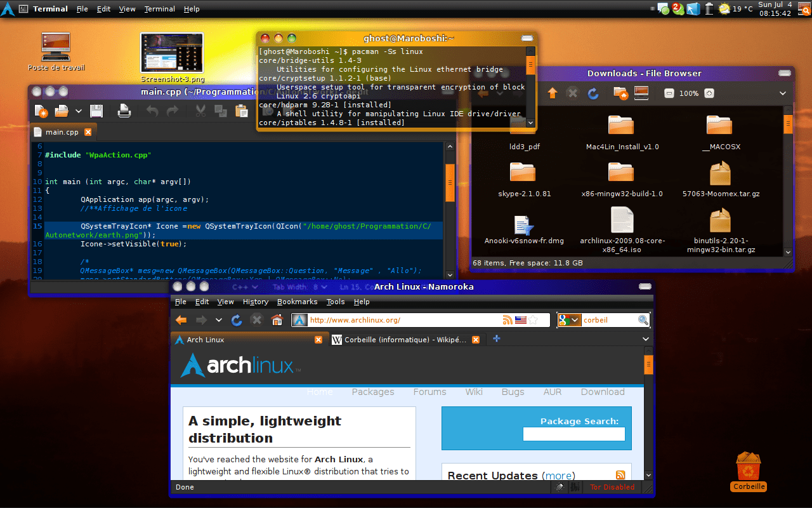Viewport: 812px width, 508px height.
Task: Open the History menu in Namoroka
Action: click(x=256, y=302)
